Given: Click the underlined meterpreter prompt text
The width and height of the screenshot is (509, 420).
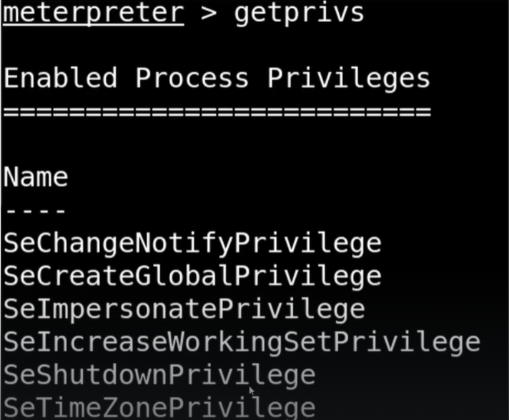Looking at the screenshot, I should [93, 13].
